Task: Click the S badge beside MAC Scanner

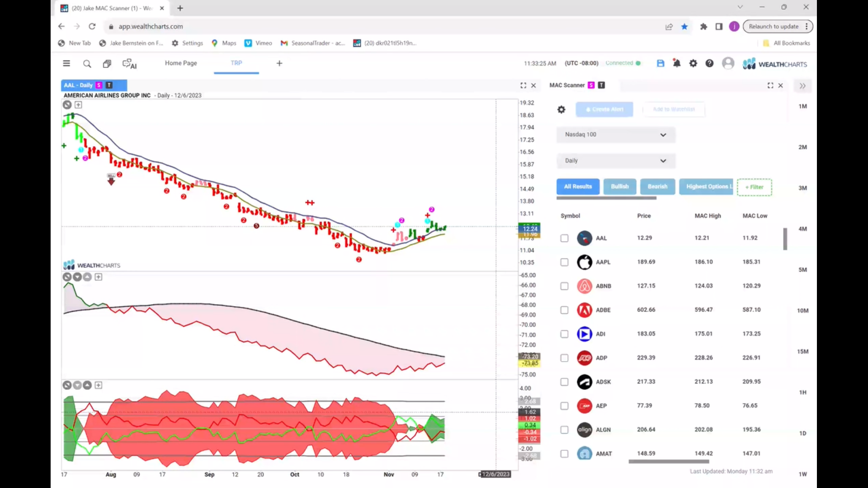Action: [591, 85]
